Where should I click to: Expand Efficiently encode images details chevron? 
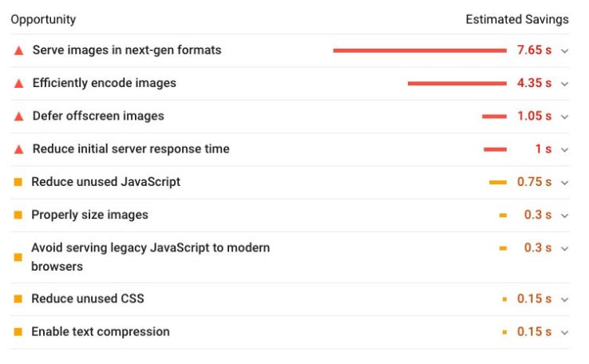(x=564, y=84)
